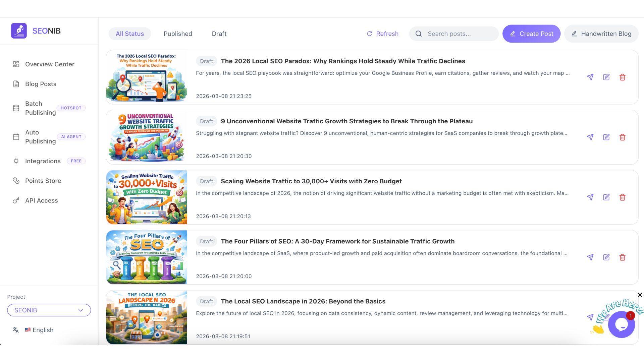This screenshot has width=644, height=362.
Task: Click the publish icon on Four Pillars of SEO post
Action: [590, 257]
